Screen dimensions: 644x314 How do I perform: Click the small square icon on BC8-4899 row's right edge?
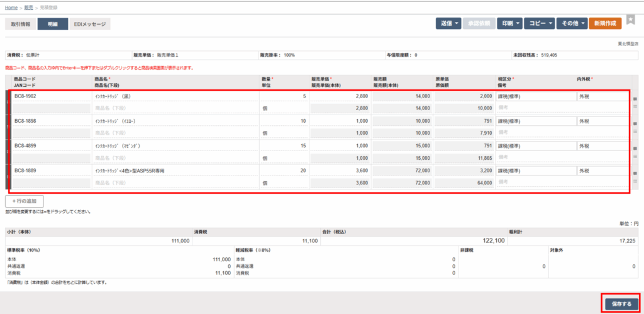point(635,148)
